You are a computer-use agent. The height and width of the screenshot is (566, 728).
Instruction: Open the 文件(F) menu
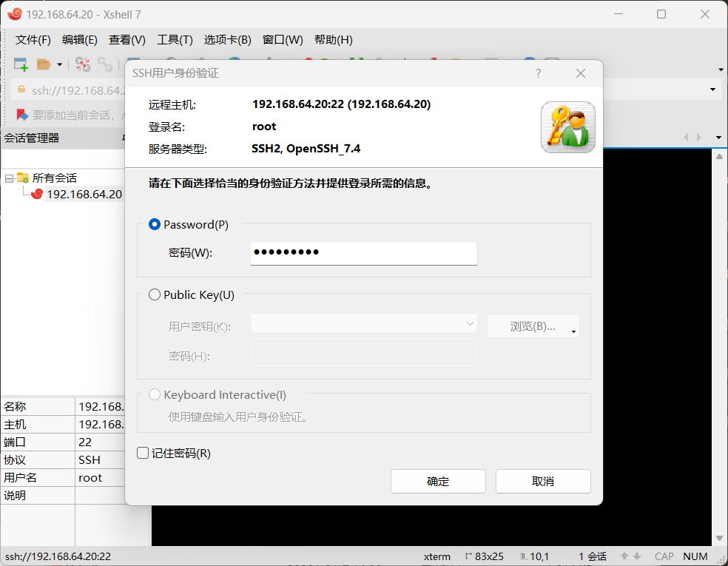coord(33,40)
